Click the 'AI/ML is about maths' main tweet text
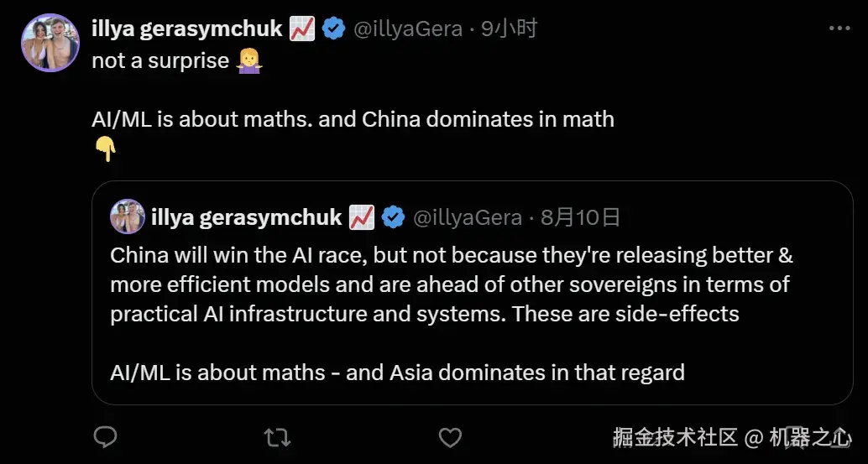 (x=353, y=119)
